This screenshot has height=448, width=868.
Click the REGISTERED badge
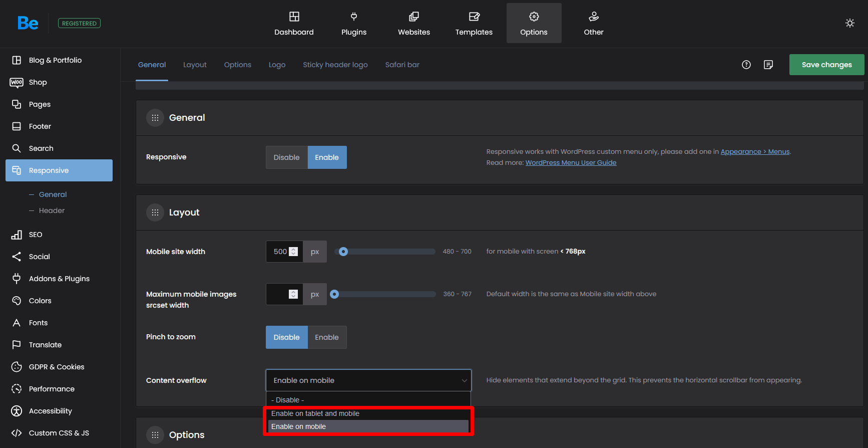point(79,23)
